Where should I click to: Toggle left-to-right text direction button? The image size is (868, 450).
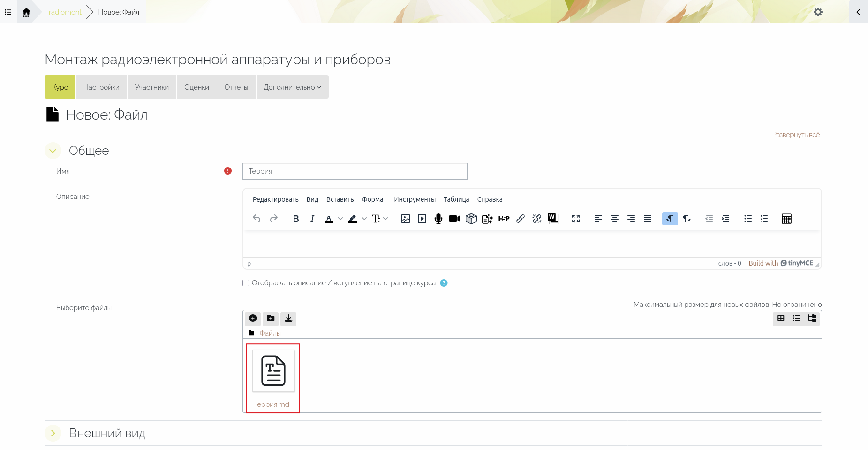(670, 219)
